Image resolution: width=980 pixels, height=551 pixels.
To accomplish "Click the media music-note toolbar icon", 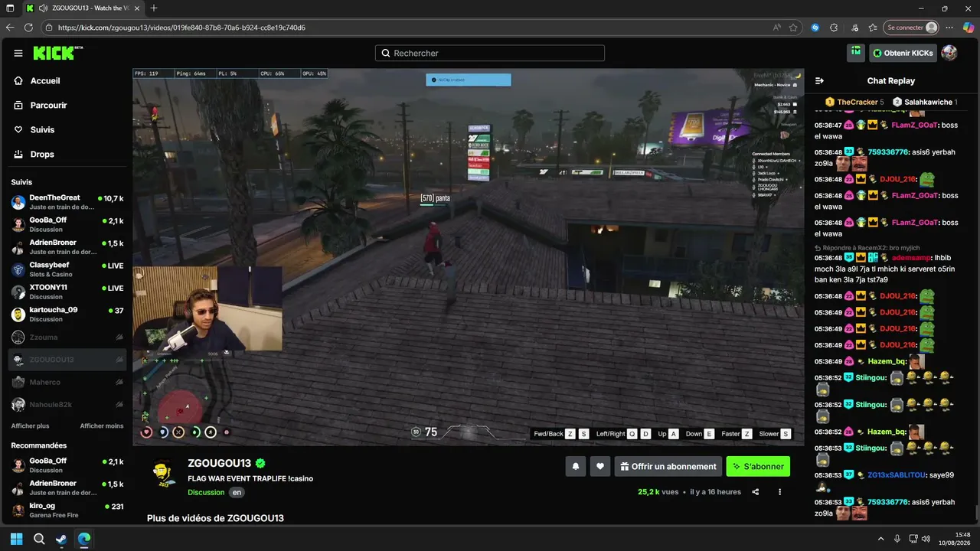I will [854, 28].
